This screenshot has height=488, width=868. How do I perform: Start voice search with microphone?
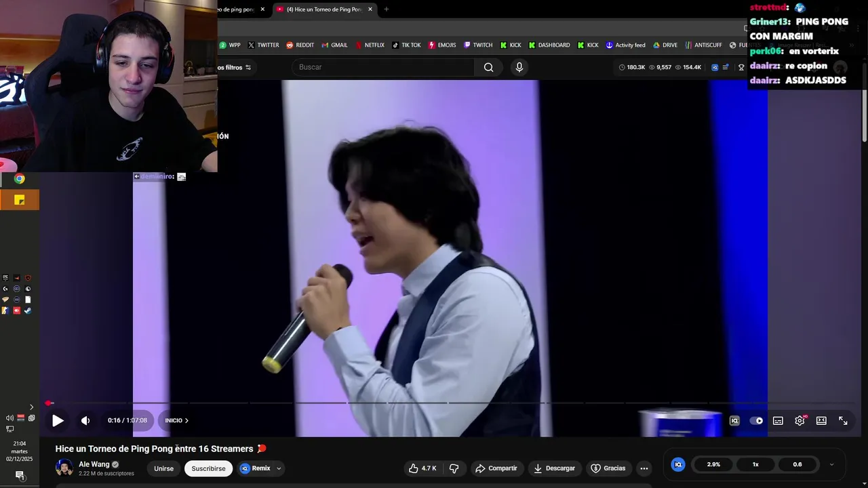click(x=519, y=67)
